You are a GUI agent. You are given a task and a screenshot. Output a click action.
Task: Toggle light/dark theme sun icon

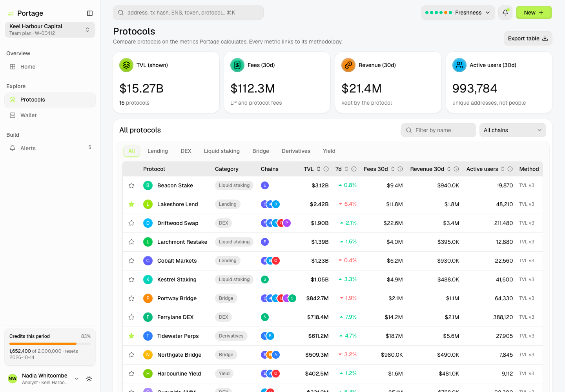pyautogui.click(x=89, y=379)
